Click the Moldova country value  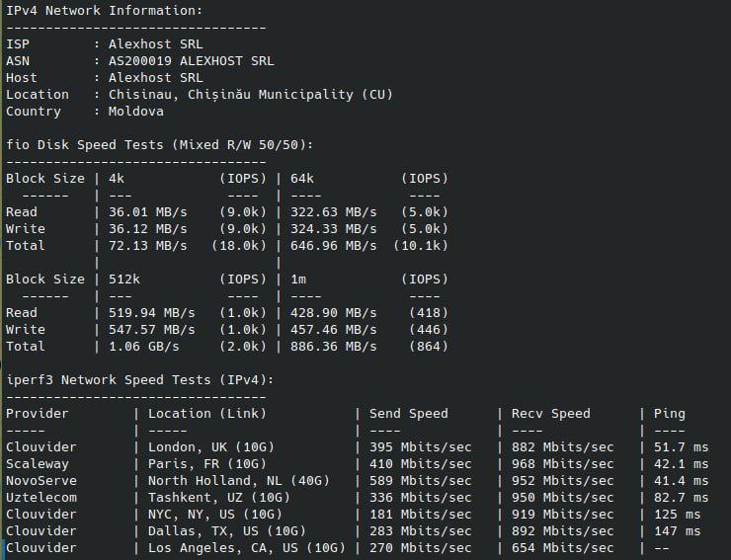pyautogui.click(x=136, y=112)
